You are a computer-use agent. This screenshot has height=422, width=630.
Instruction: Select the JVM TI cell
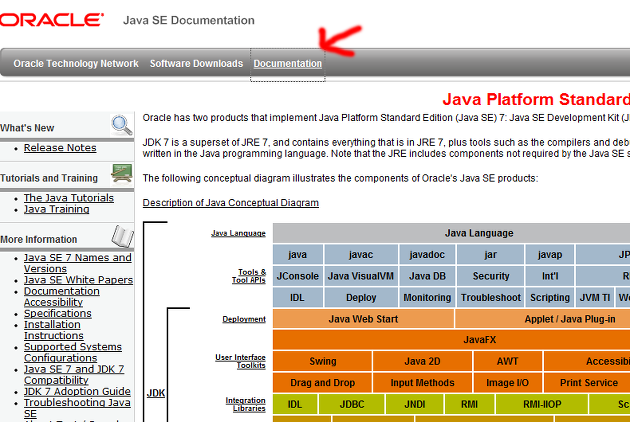[x=595, y=297]
